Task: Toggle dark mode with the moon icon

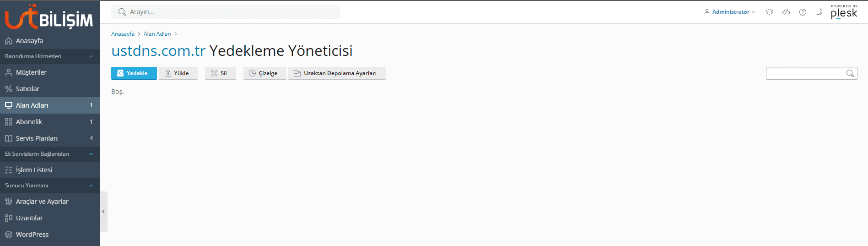Action: coord(819,12)
